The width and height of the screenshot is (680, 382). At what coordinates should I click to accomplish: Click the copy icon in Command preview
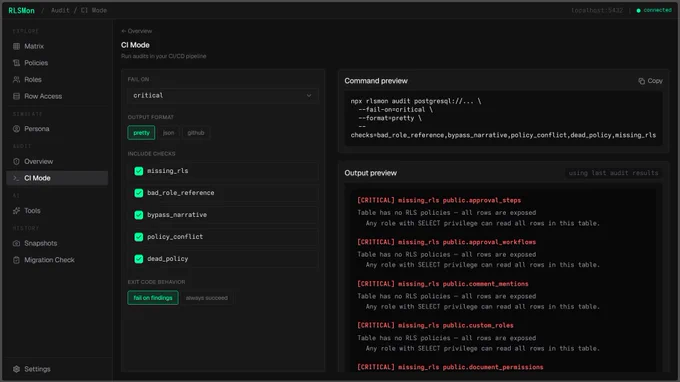641,81
